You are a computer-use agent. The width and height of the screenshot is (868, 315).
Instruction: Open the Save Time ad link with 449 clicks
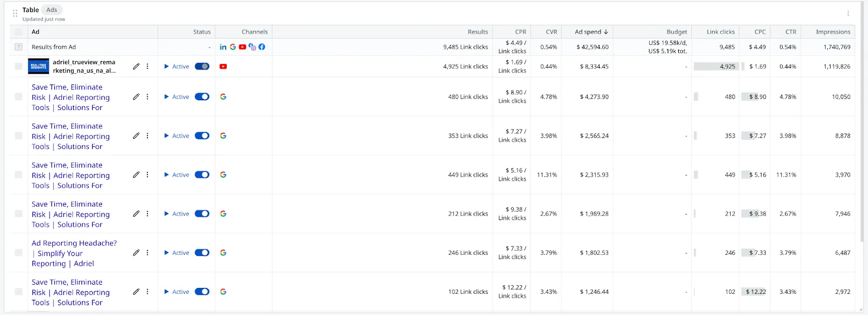(x=71, y=175)
